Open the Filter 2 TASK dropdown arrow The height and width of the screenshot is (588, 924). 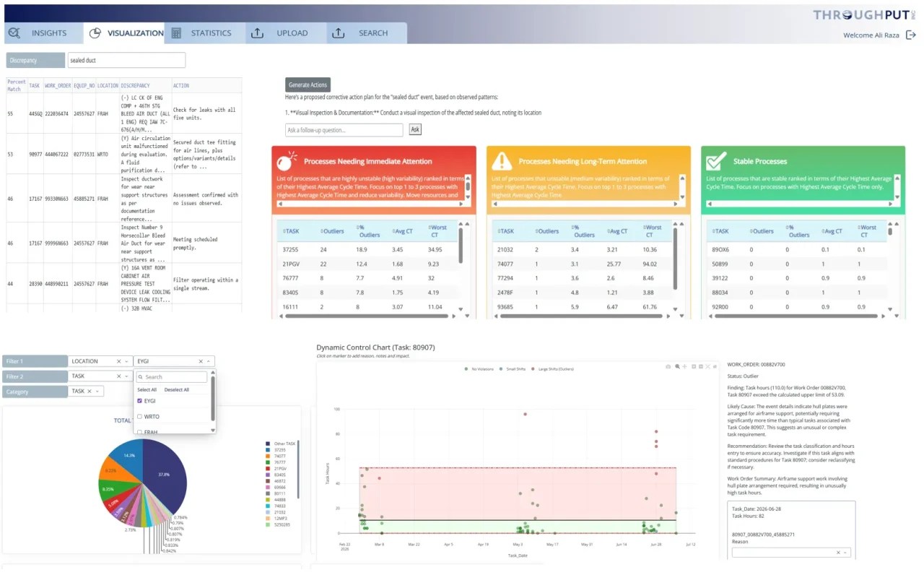pyautogui.click(x=127, y=376)
